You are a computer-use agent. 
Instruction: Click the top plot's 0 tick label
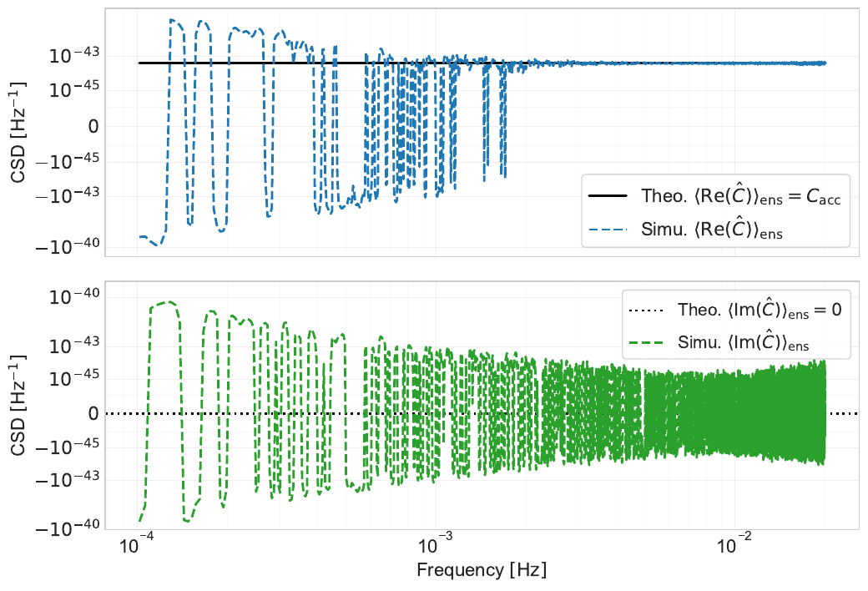93,127
